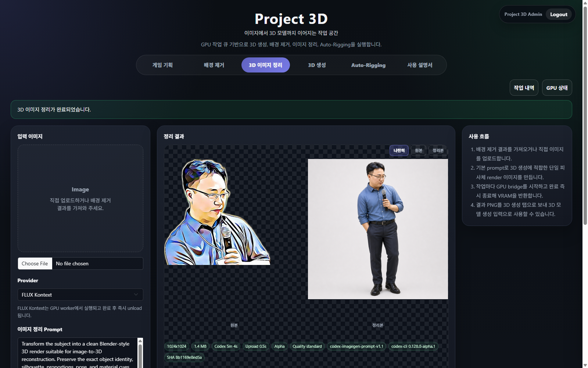Screen dimensions: 588x368
Task: Click the 정리본 caption below the right image
Action: pos(377,325)
